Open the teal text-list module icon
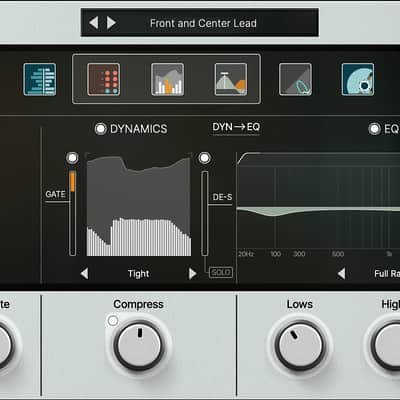The width and height of the screenshot is (400, 400). coord(40,80)
